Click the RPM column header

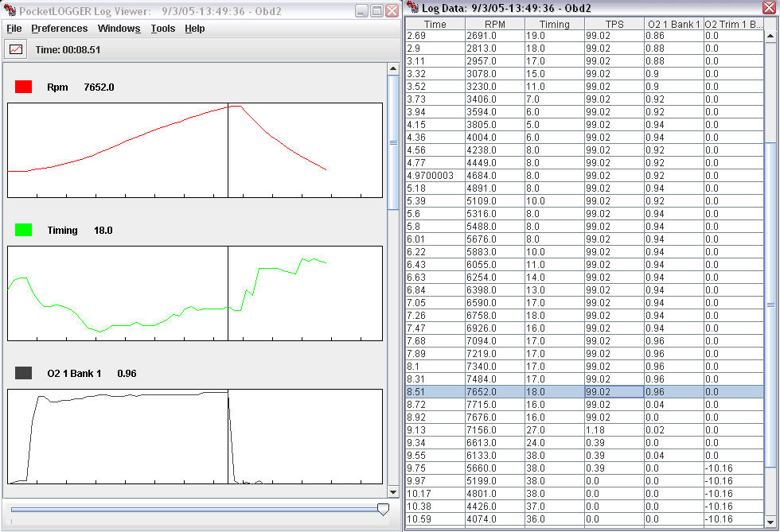pyautogui.click(x=495, y=24)
